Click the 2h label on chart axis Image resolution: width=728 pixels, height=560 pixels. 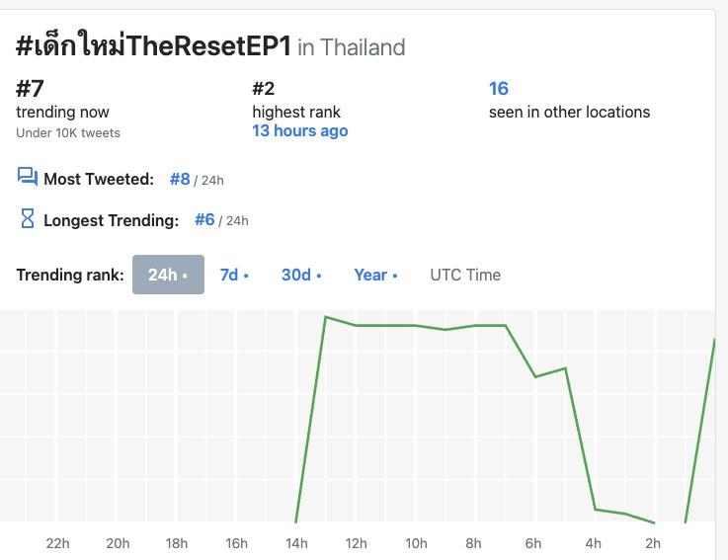653,543
